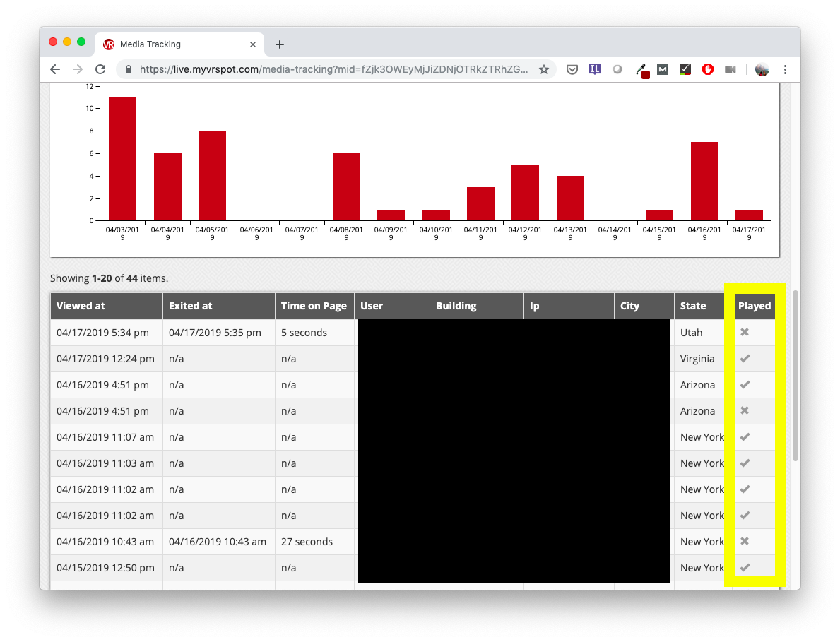Click the Exited at column header

[x=191, y=306]
